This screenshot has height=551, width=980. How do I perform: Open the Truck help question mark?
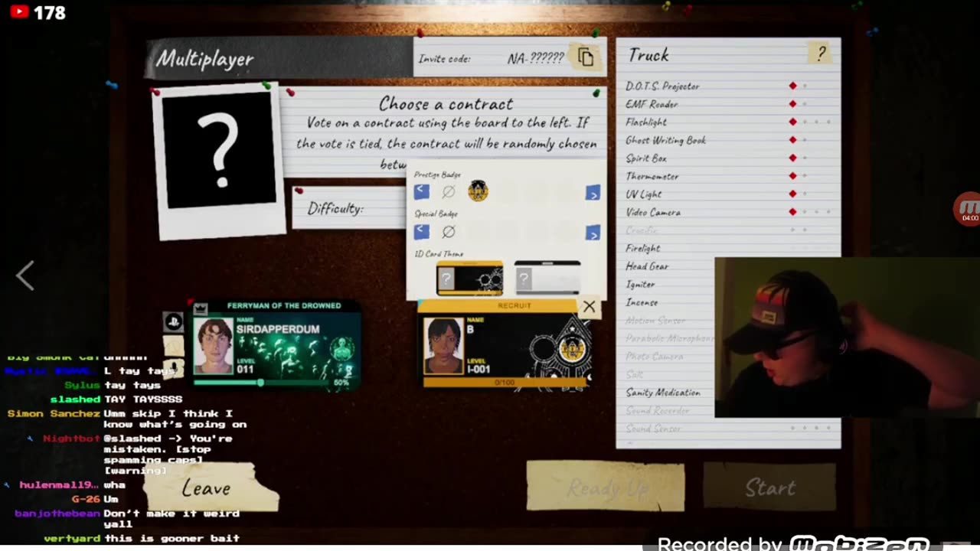(x=821, y=54)
